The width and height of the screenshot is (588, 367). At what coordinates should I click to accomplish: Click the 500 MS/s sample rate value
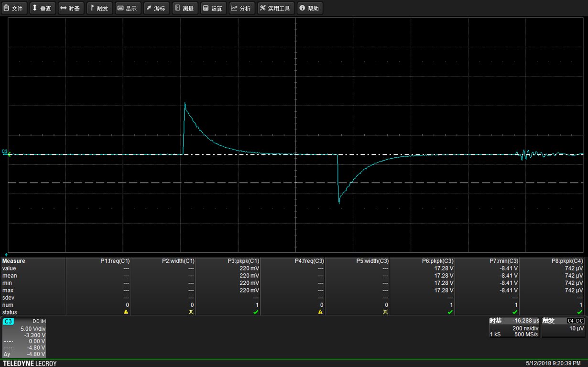[525, 334]
